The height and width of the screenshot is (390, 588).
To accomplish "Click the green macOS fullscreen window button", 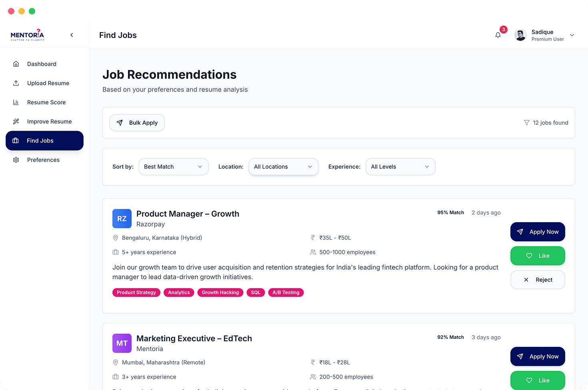I will point(32,11).
